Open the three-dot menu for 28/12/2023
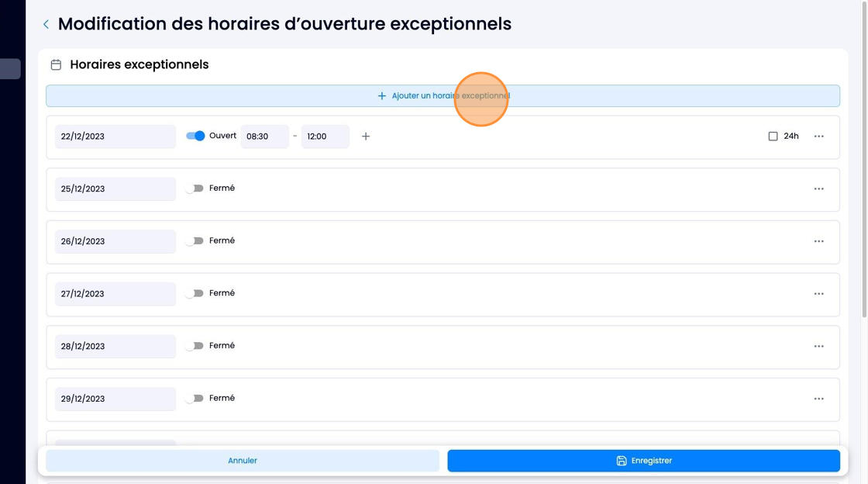Viewport: 868px width, 484px height. tap(818, 346)
